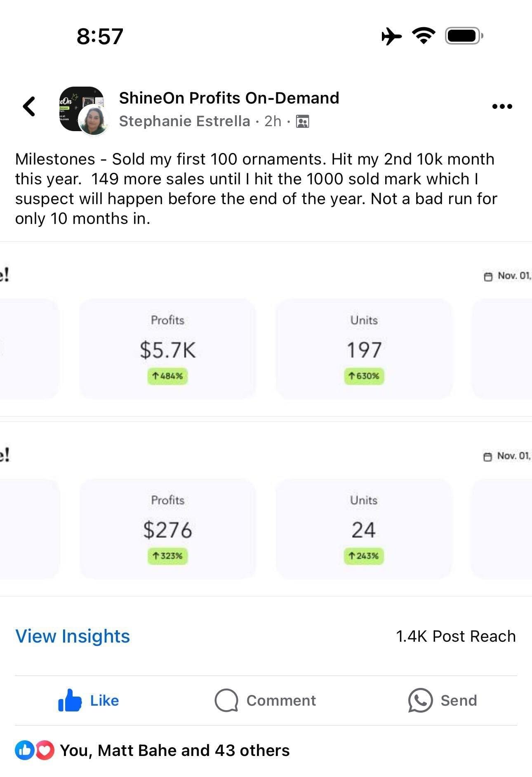This screenshot has width=532, height=777.
Task: Open first screenshot showing $5.7K profits
Action: (x=266, y=329)
